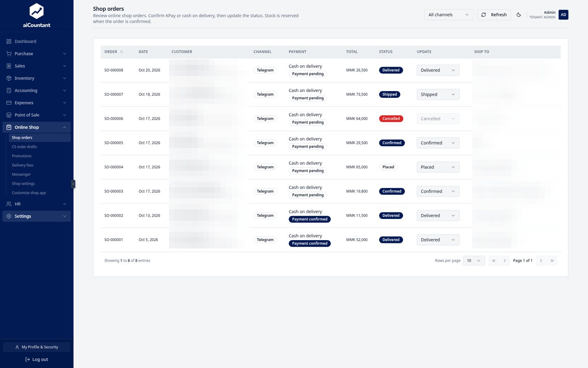588x368 pixels.
Task: Expand the Settings menu
Action: 36,216
